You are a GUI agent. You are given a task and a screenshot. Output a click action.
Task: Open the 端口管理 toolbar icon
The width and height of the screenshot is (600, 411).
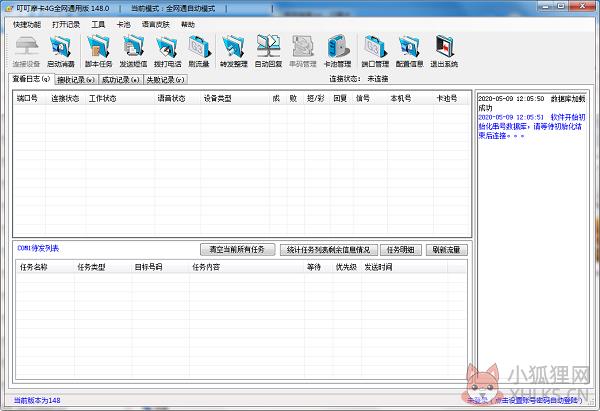(375, 51)
